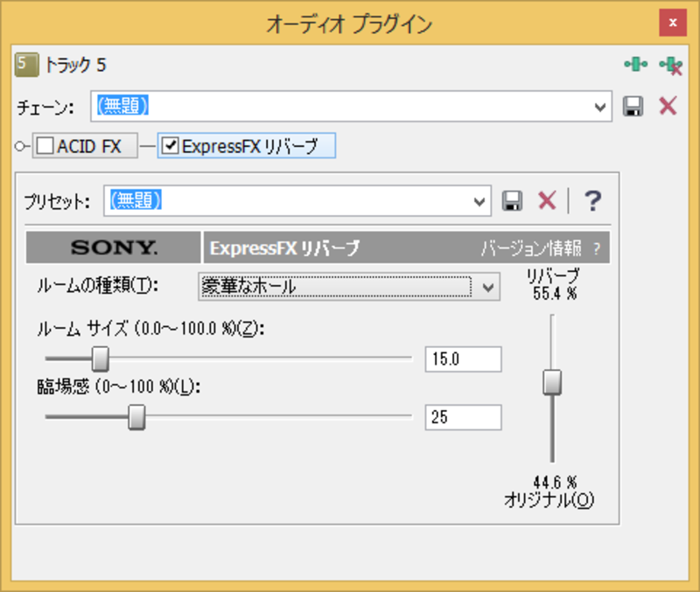
Task: Click the room size value field 15.0
Action: tap(464, 359)
